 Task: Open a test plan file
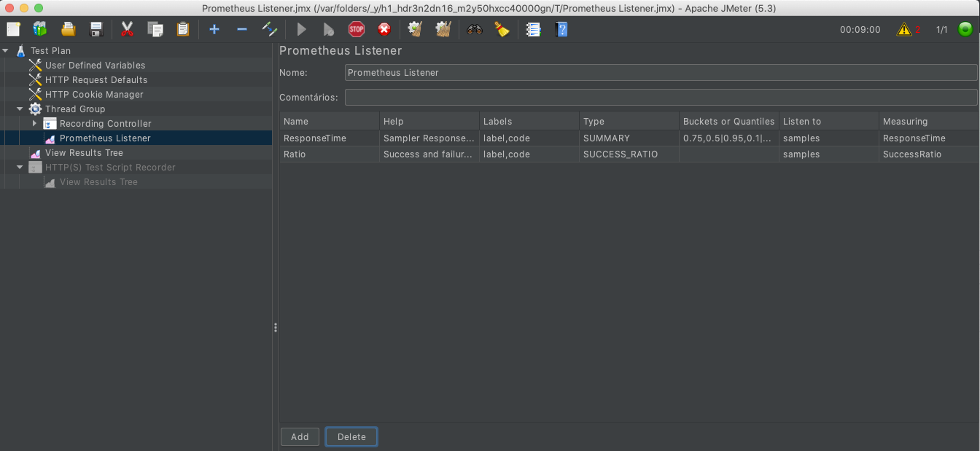pos(68,29)
